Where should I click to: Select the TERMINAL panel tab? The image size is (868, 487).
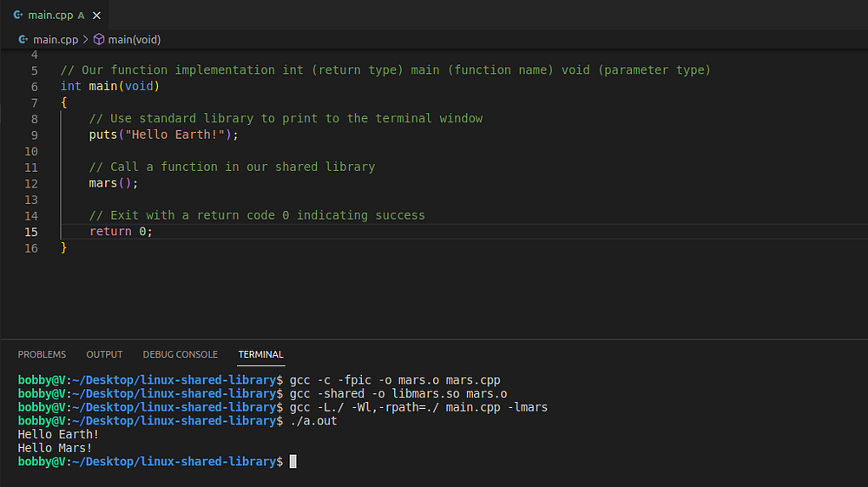260,354
